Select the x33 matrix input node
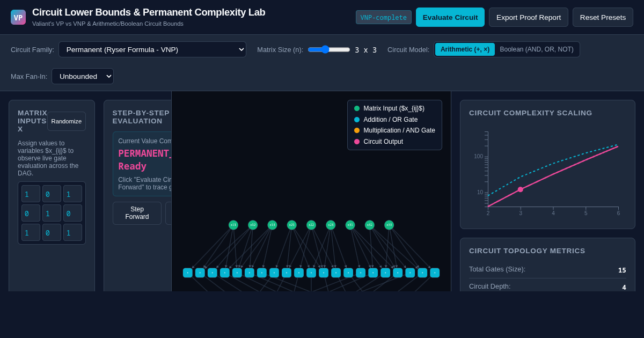Viewport: 644px width, 338px height. point(389,225)
